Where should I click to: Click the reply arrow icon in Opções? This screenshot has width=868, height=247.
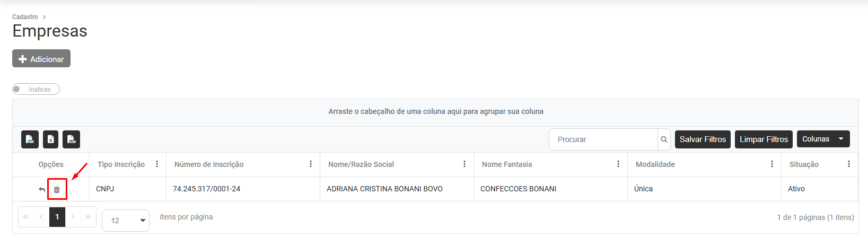click(x=42, y=189)
